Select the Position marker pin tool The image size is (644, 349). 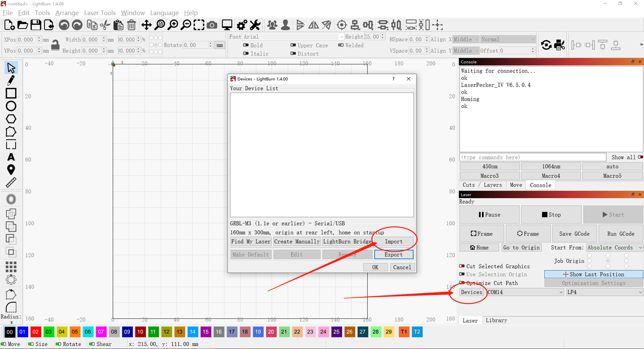11,170
